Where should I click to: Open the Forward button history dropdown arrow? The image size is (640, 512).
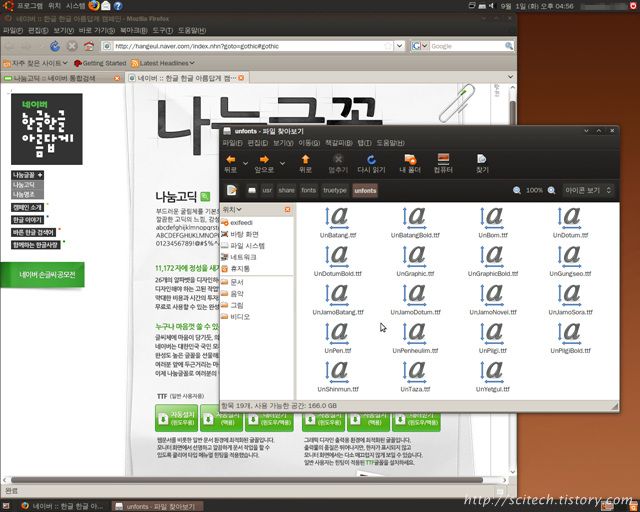(282, 163)
